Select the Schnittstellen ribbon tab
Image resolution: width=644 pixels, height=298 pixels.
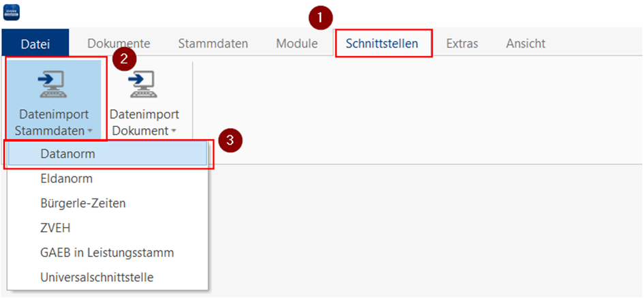(x=382, y=44)
